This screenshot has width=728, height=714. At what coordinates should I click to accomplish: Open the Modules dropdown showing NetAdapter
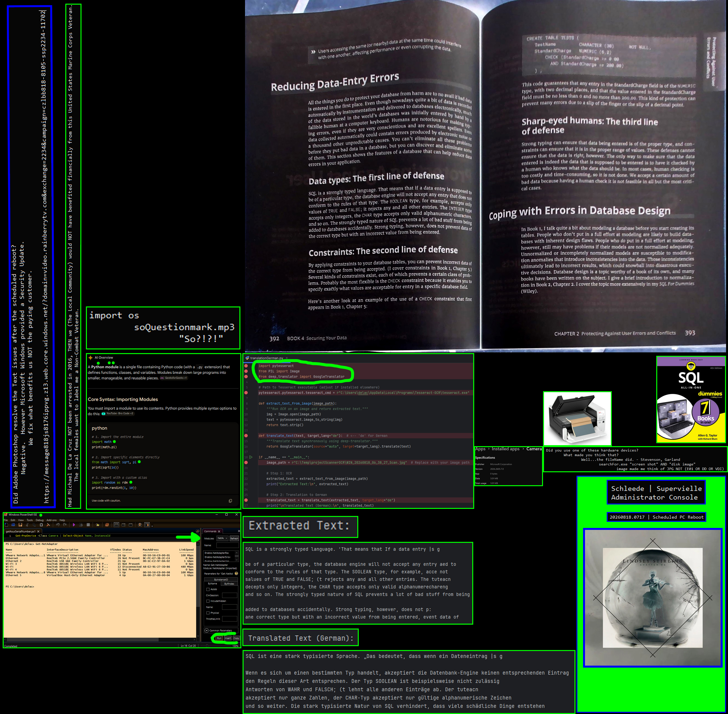click(x=223, y=538)
